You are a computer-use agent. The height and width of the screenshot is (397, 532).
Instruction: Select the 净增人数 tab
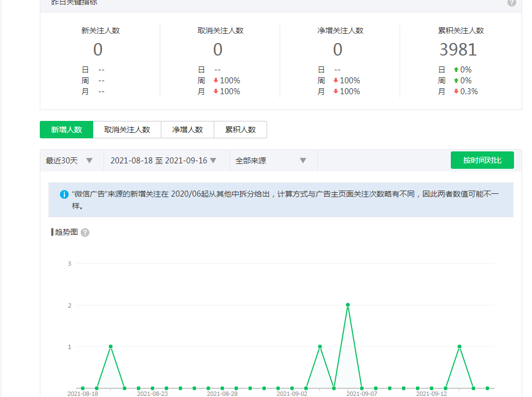(x=188, y=130)
